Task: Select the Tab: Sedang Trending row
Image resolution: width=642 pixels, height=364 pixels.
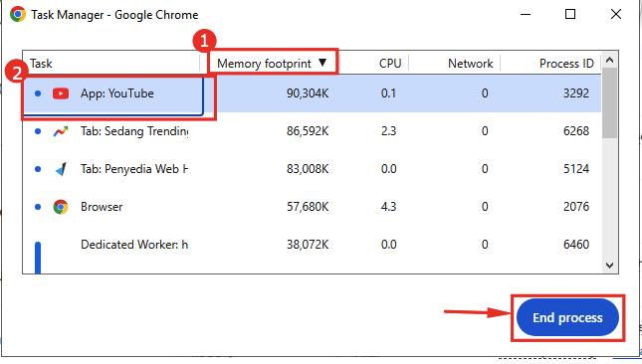Action: [312, 131]
